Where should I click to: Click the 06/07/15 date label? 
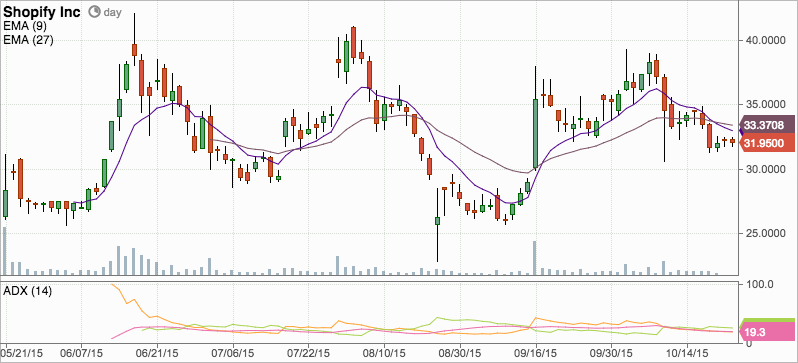(80, 352)
